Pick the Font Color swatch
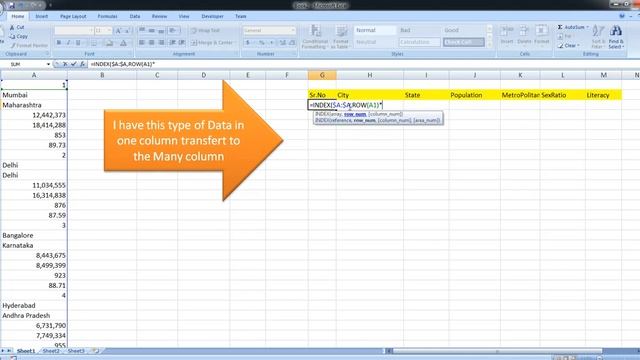The width and height of the screenshot is (640, 360). click(123, 43)
